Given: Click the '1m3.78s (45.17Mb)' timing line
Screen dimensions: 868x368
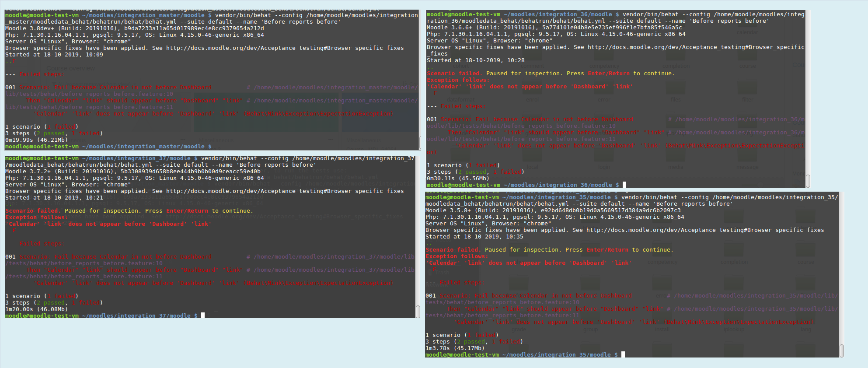Looking at the screenshot, I should 455,348.
